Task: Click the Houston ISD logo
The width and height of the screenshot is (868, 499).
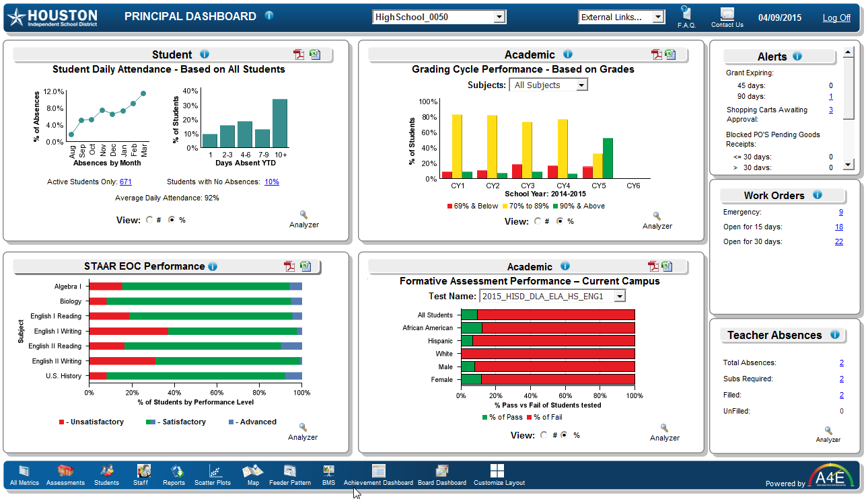Action: [53, 17]
